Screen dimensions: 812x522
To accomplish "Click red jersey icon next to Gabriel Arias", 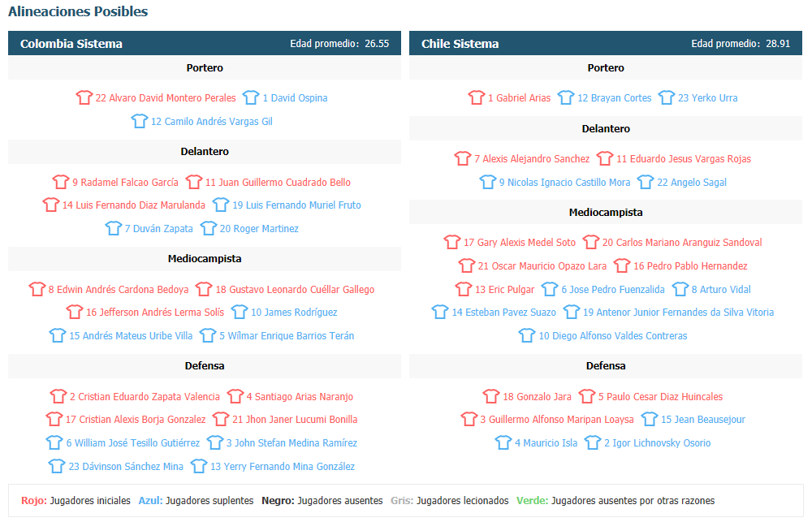I will pos(477,97).
